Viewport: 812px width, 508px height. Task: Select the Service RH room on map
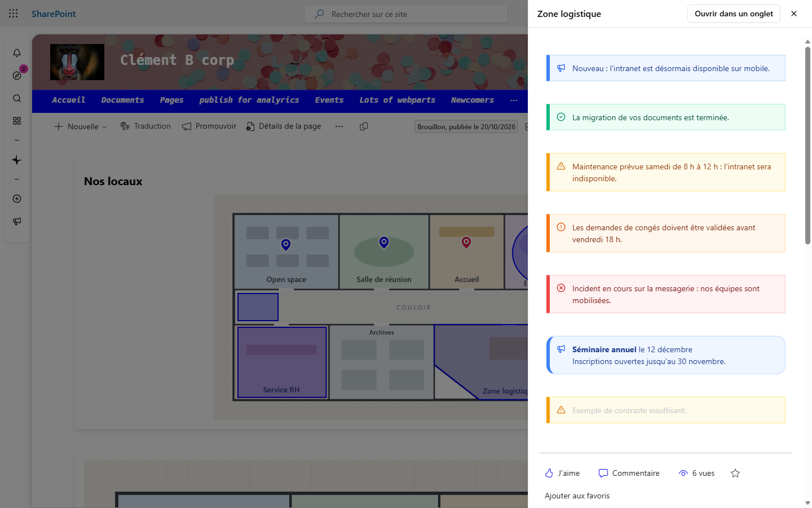[x=282, y=362]
